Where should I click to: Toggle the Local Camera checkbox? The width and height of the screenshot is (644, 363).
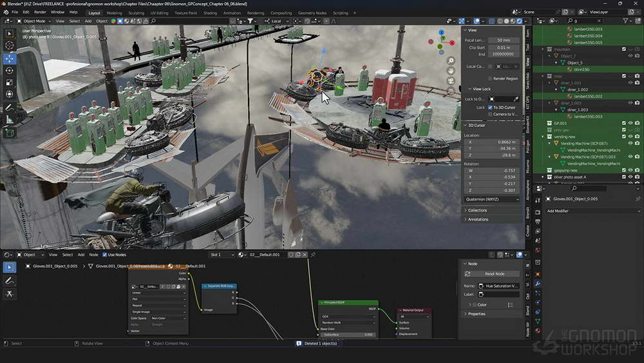tap(490, 66)
